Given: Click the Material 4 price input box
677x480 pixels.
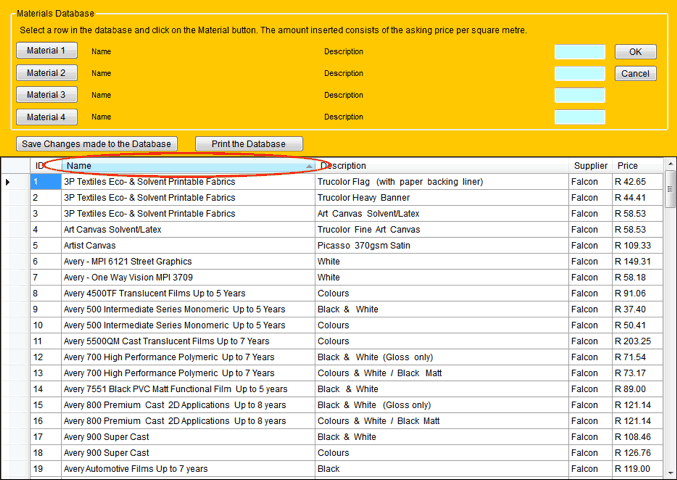Looking at the screenshot, I should coord(580,118).
